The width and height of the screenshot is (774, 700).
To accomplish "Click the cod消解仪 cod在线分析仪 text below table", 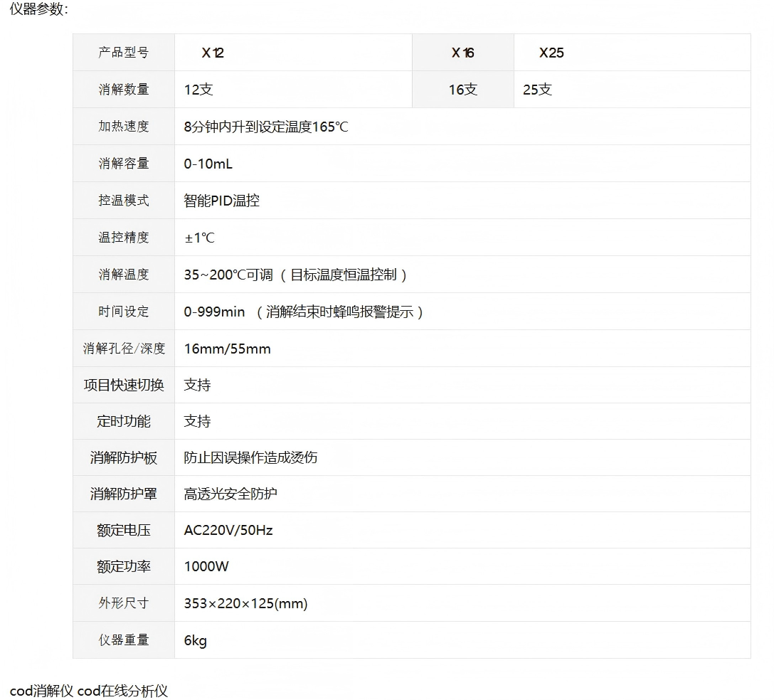I will [x=89, y=691].
